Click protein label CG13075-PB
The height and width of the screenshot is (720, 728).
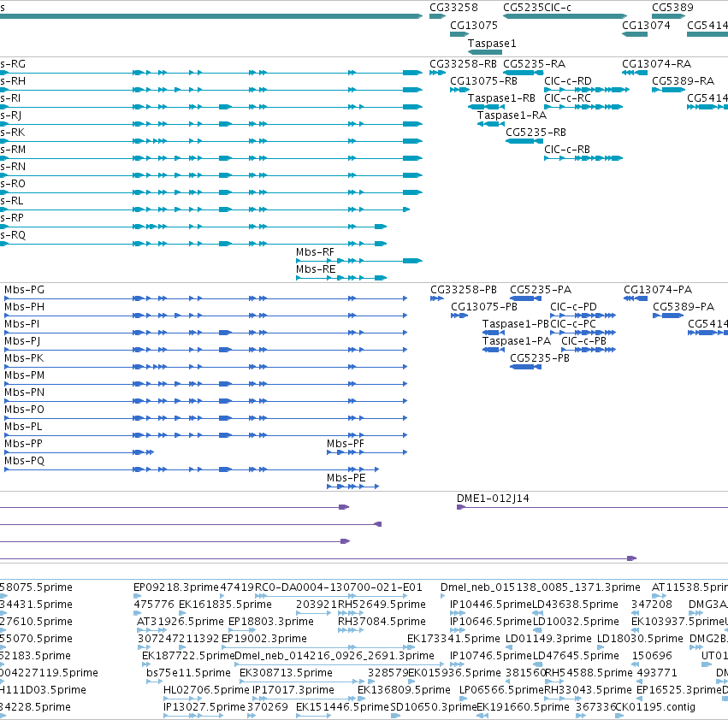484,307
